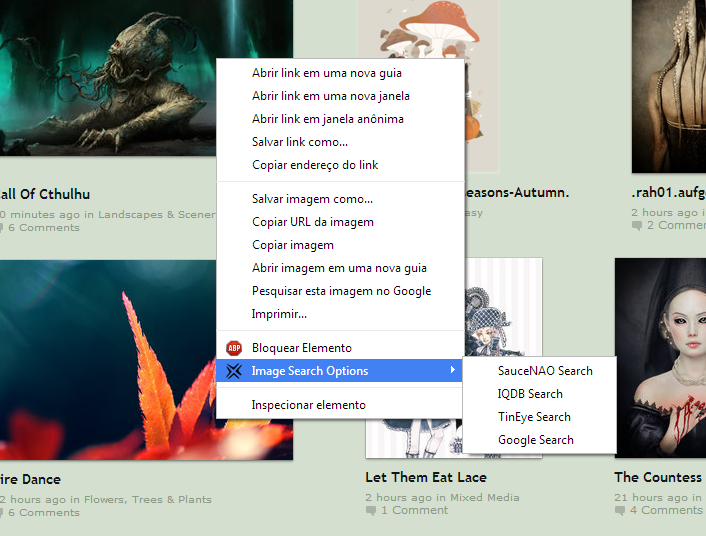706x536 pixels.
Task: Choose IQDB Search in submenu
Action: click(539, 394)
